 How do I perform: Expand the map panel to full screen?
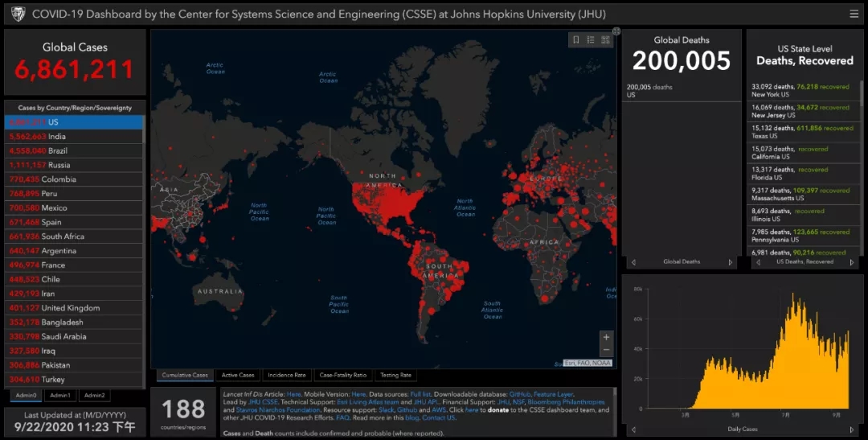616,31
